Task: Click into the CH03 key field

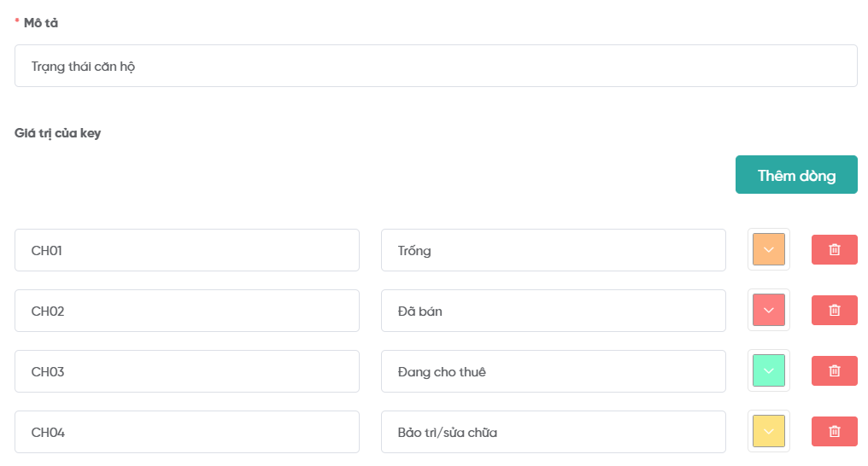Action: [186, 371]
